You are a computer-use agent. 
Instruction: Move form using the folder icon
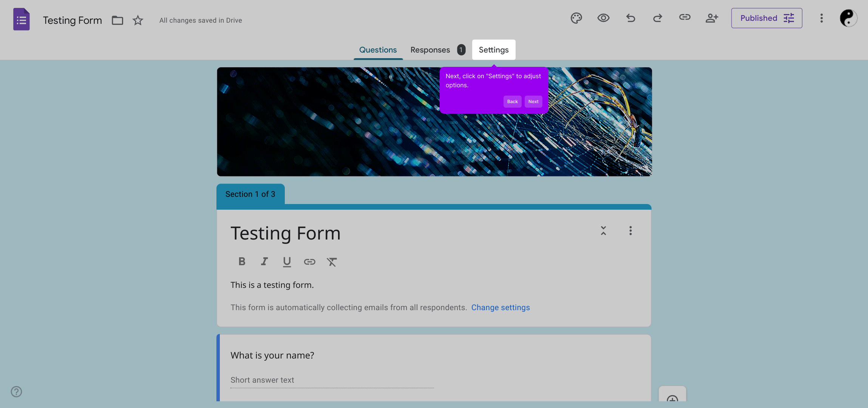point(117,20)
